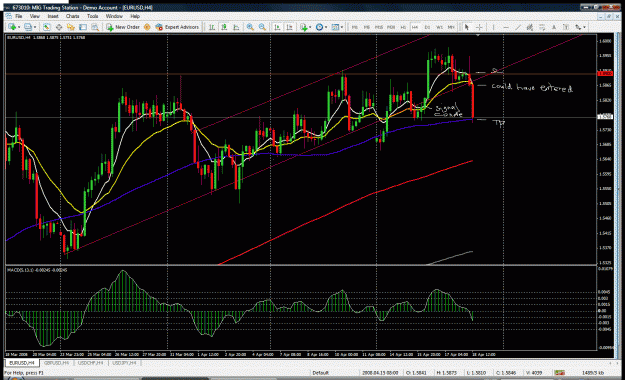
Task: Select the H1 timeframe
Action: tap(403, 27)
